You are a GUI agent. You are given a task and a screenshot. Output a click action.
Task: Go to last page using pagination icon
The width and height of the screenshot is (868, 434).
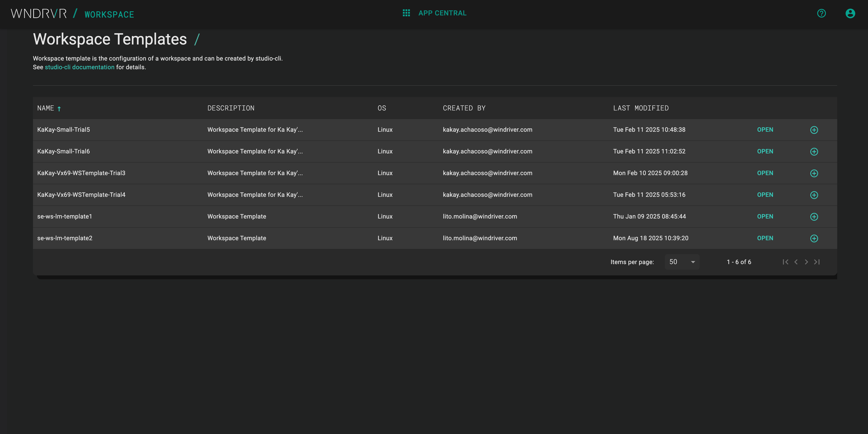(x=817, y=262)
